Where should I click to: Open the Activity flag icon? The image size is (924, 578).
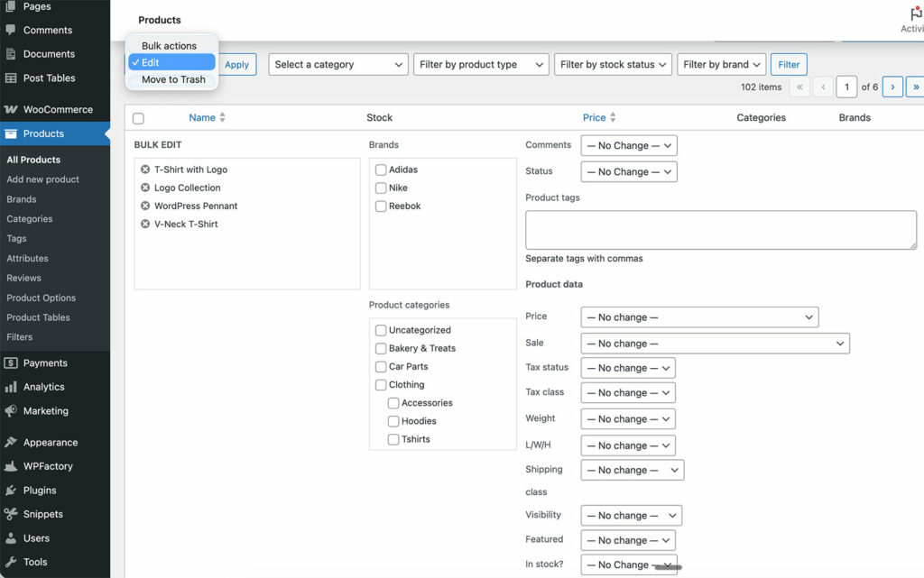pyautogui.click(x=917, y=13)
